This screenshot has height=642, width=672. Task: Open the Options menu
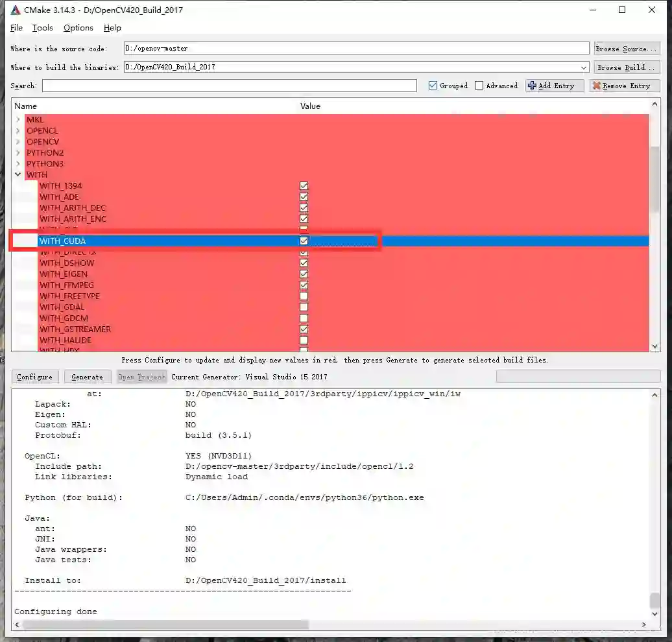tap(78, 28)
